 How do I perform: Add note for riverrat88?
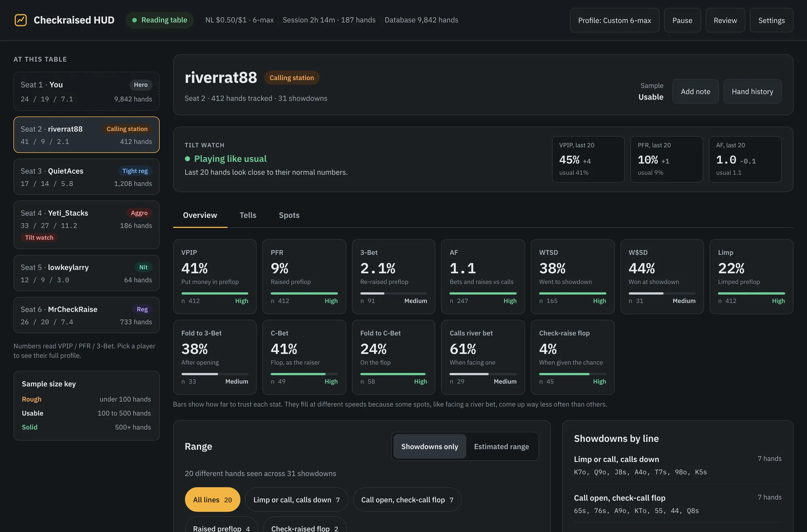pos(695,92)
